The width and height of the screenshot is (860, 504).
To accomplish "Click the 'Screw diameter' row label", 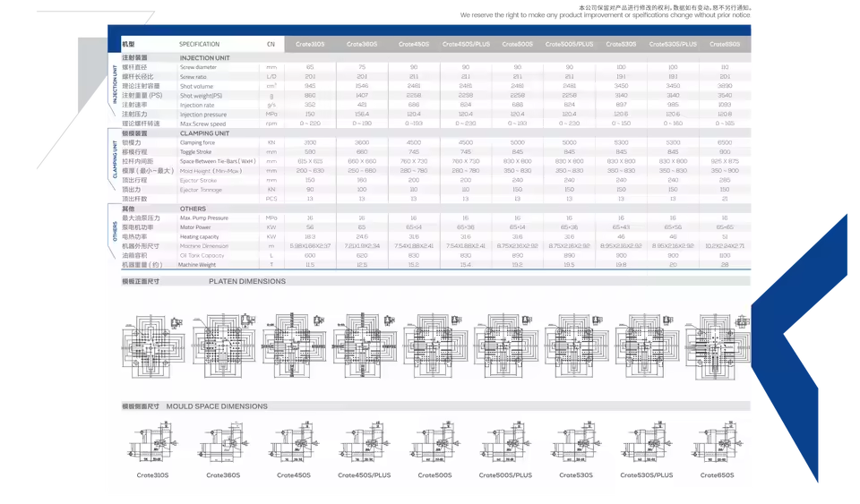I will pos(199,67).
